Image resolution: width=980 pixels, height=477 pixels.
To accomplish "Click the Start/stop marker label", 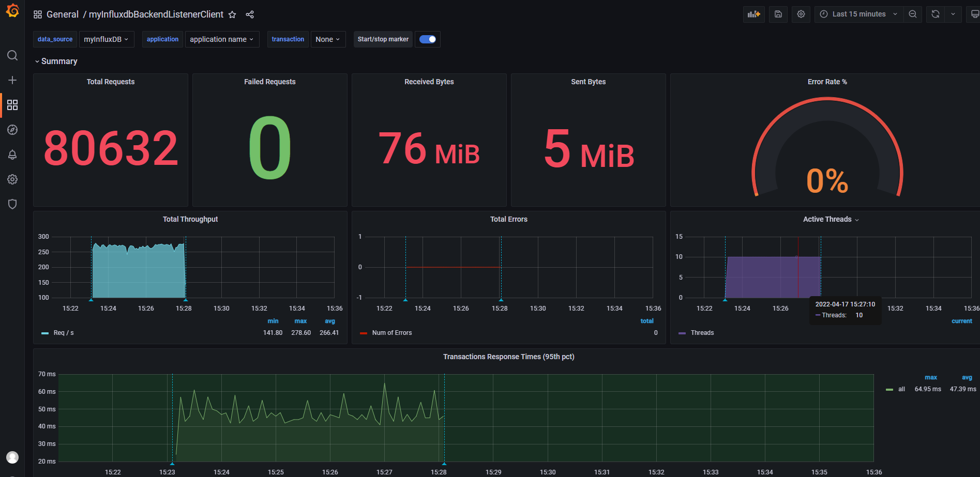I will pyautogui.click(x=383, y=39).
